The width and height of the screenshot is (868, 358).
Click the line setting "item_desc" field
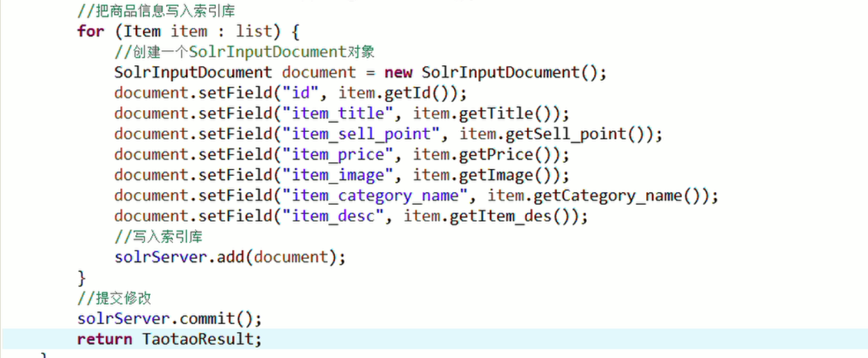click(351, 217)
